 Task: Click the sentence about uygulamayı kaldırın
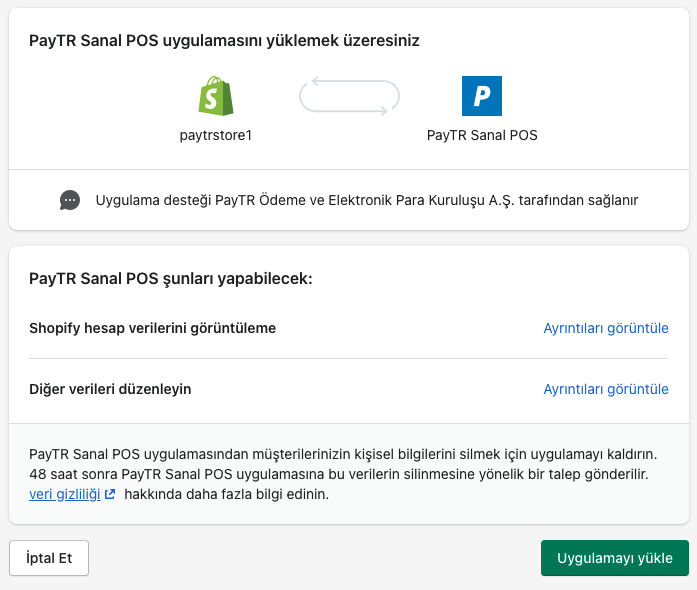pos(342,454)
